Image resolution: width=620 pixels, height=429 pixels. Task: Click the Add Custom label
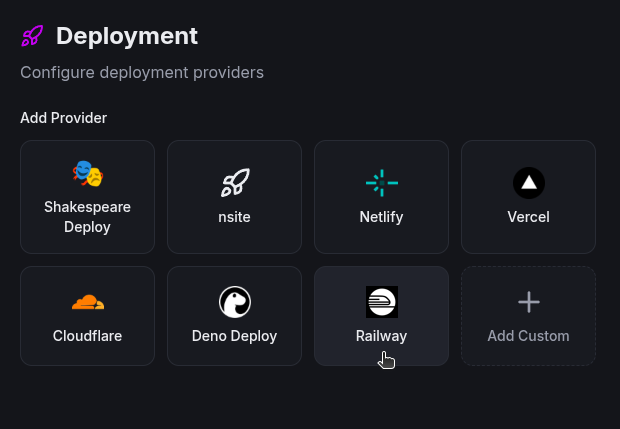pos(528,336)
